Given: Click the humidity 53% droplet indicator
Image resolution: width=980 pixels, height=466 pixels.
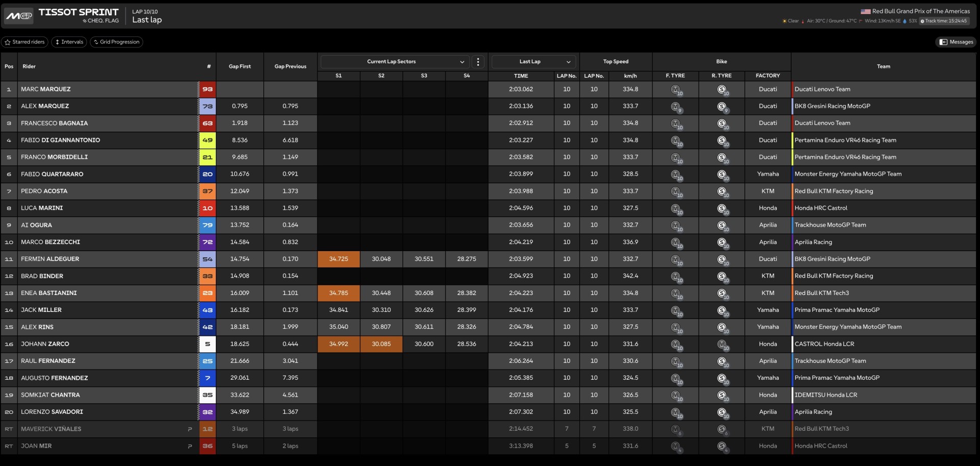Looking at the screenshot, I should [910, 21].
